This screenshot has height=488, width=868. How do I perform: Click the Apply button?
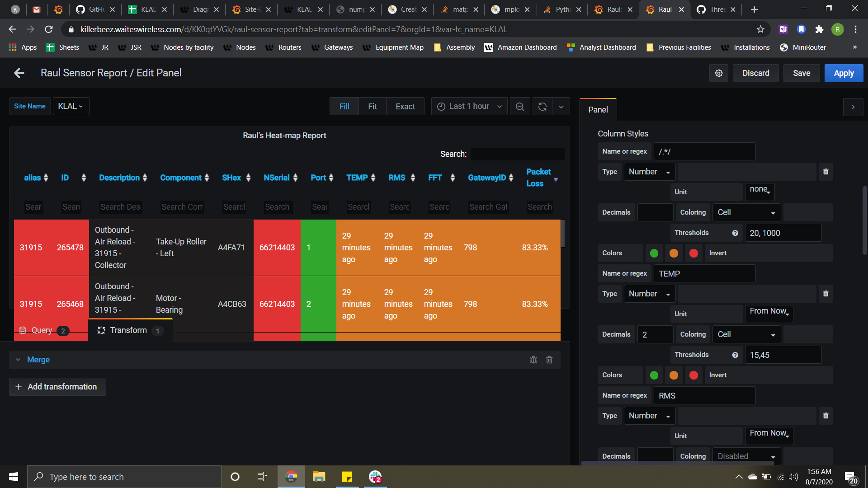pos(844,73)
